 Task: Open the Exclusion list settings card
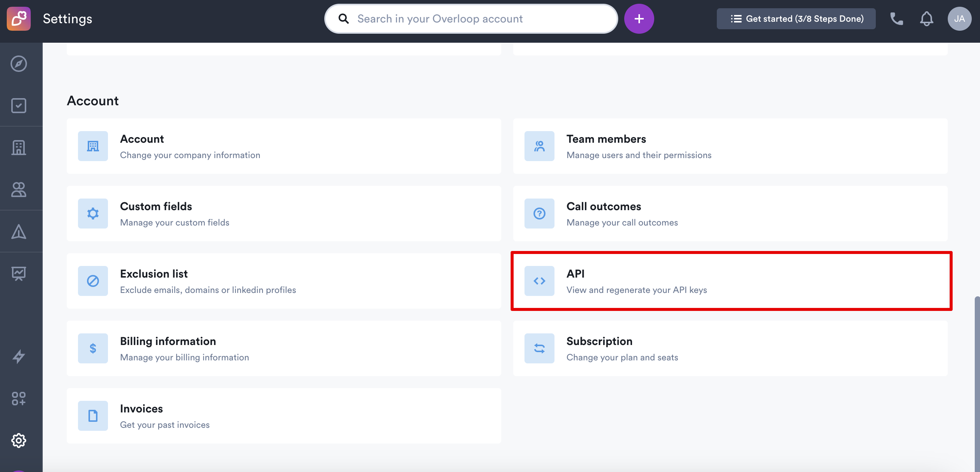[x=283, y=281]
